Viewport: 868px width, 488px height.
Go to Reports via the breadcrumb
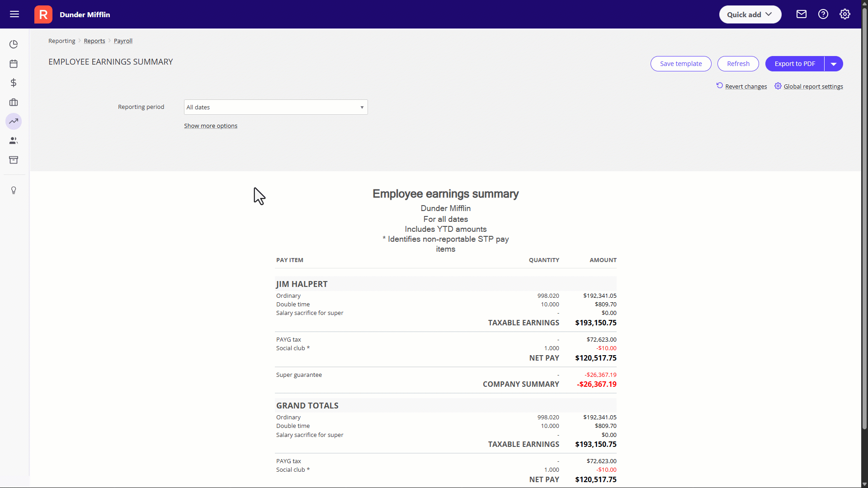(94, 41)
